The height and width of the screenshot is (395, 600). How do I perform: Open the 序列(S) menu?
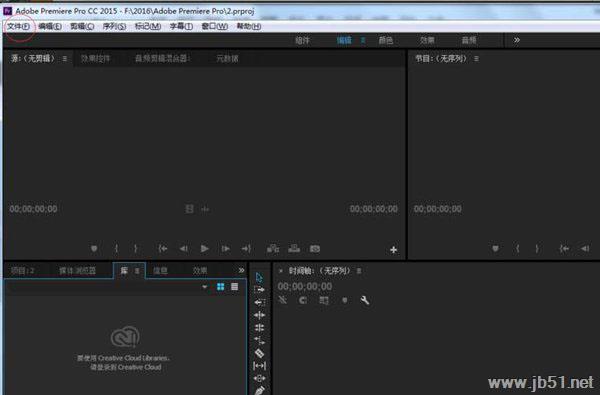[114, 26]
